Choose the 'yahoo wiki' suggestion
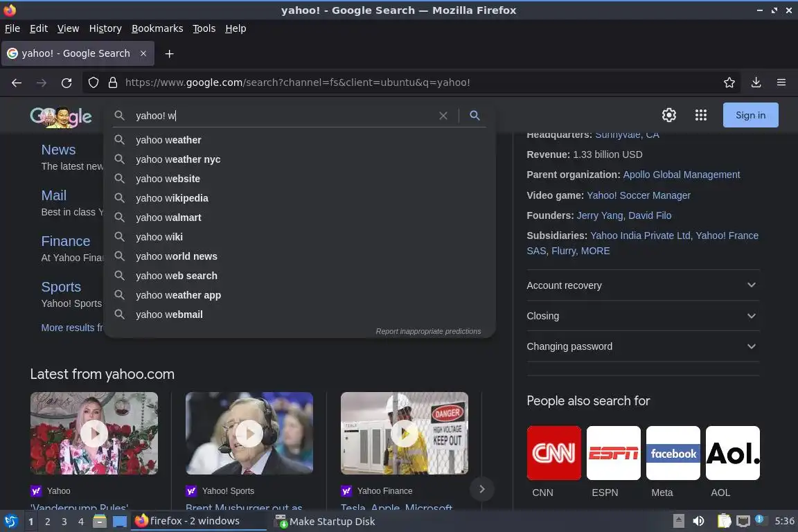Viewport: 798px width, 532px height. [x=299, y=237]
